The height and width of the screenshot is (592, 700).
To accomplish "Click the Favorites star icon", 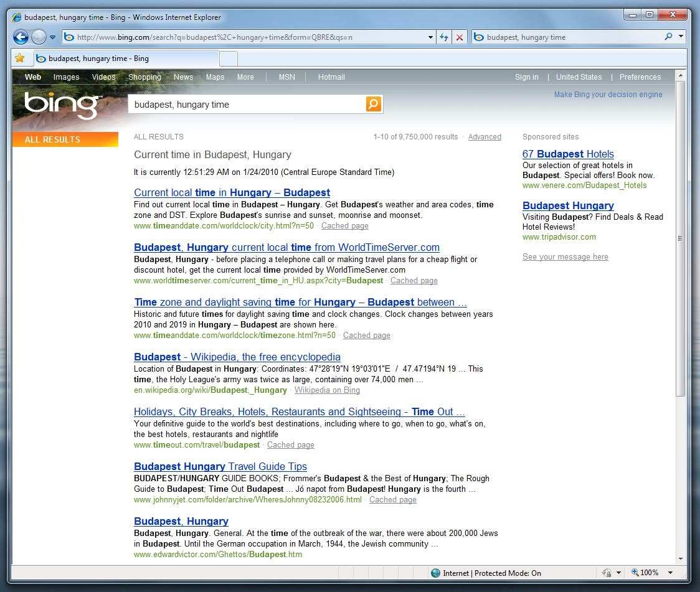I will [20, 58].
